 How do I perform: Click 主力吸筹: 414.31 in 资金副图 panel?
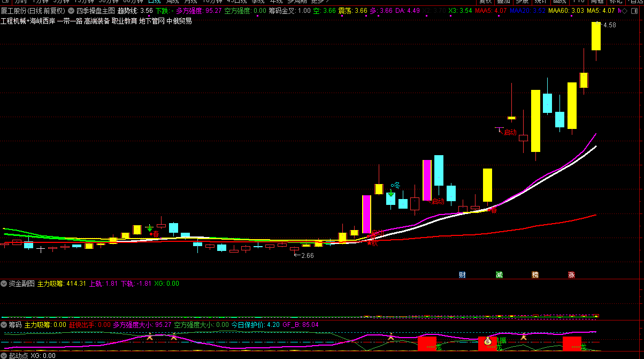(x=62, y=284)
